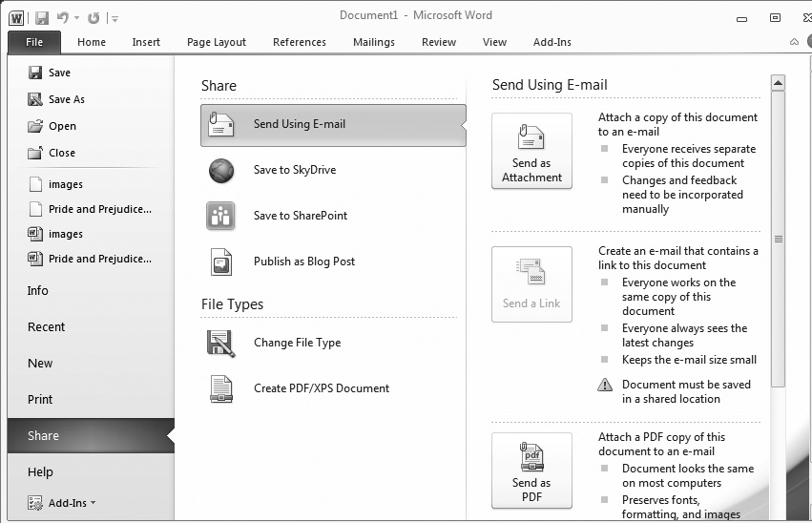Select Help in the Backstage sidebar
The image size is (812, 523).
pos(91,471)
